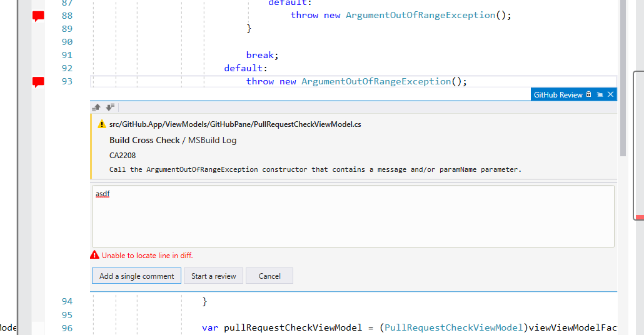The image size is (644, 335).
Task: Cancel the comment
Action: [x=269, y=276]
